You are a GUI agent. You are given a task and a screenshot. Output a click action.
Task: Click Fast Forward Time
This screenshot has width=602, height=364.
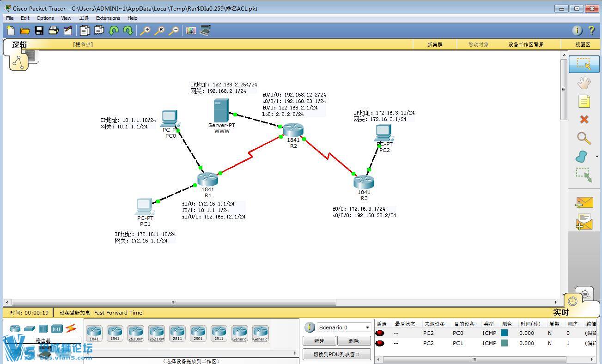(x=118, y=313)
